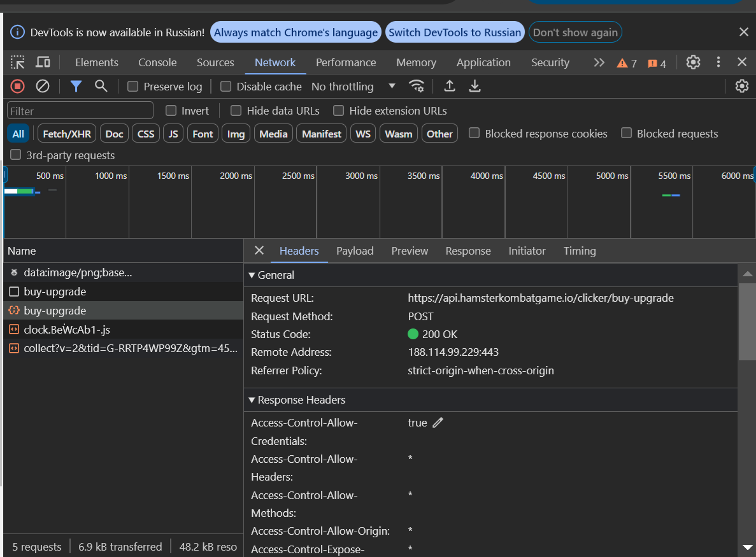This screenshot has width=756, height=557.
Task: Click Always match Chrome's language button
Action: [x=296, y=32]
